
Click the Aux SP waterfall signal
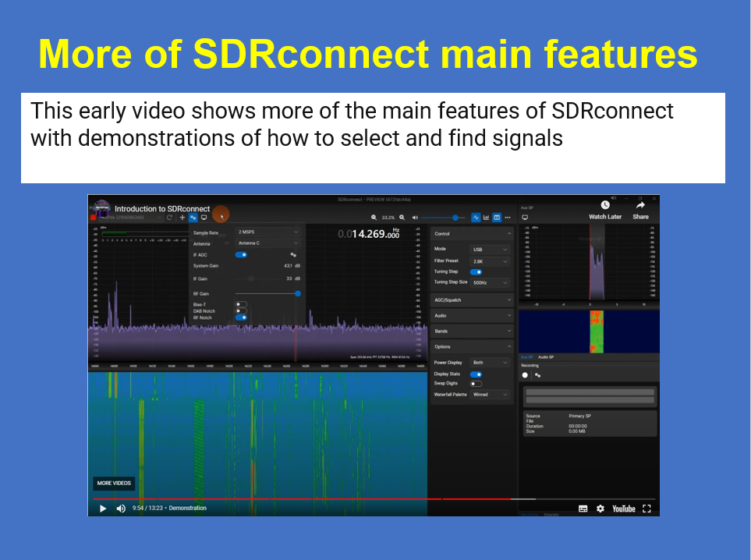coord(597,331)
